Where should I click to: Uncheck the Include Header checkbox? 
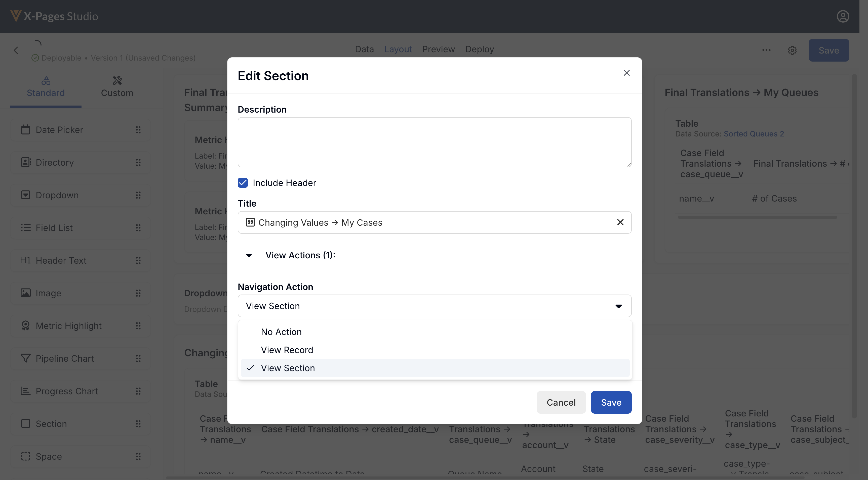(x=243, y=183)
